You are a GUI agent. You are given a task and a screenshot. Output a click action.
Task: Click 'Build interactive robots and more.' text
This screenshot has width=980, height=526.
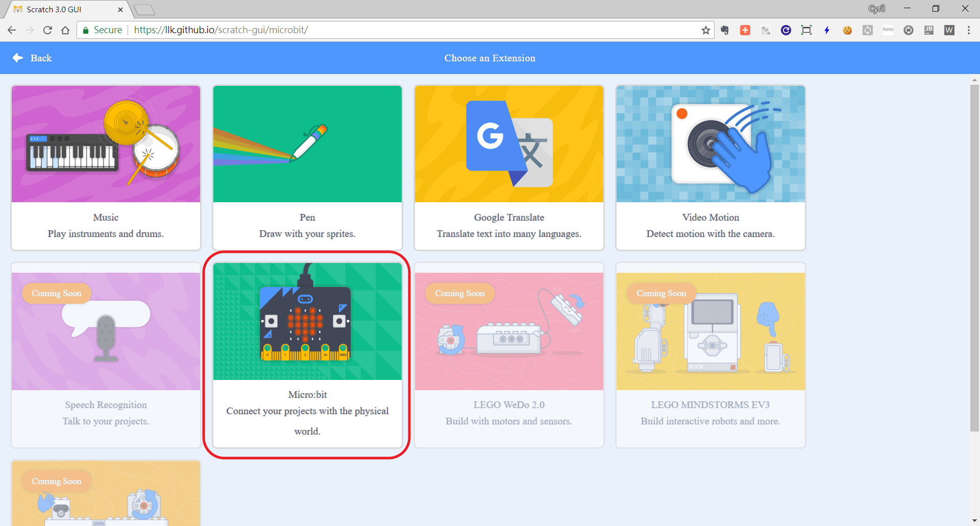pyautogui.click(x=710, y=421)
